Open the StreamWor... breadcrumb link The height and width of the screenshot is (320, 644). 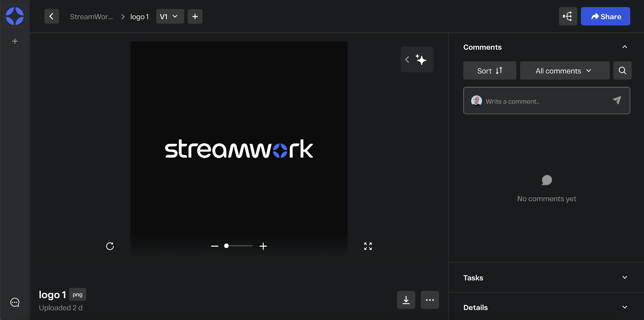[x=91, y=17]
